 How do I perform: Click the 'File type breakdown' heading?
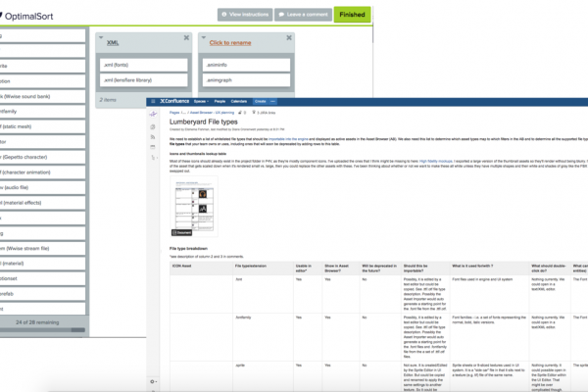[x=188, y=249]
